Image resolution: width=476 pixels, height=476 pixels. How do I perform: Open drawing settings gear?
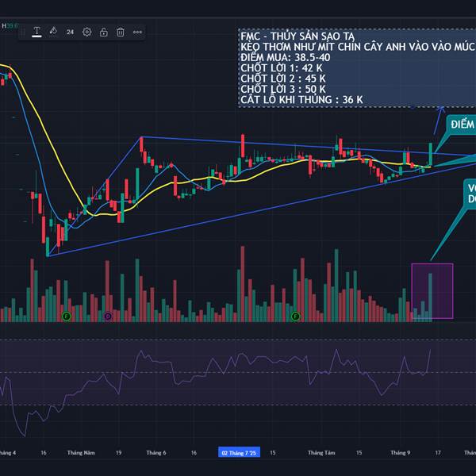(86, 32)
